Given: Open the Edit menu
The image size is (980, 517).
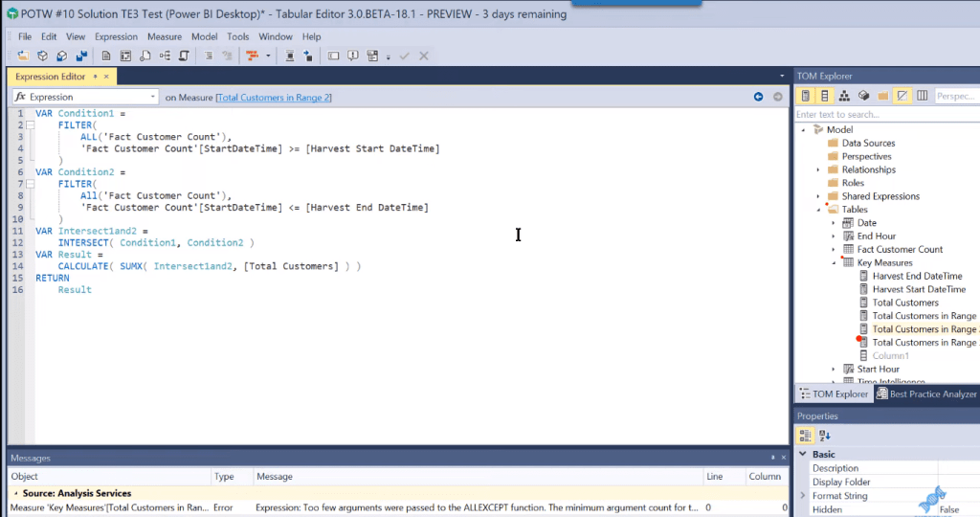Looking at the screenshot, I should (49, 37).
